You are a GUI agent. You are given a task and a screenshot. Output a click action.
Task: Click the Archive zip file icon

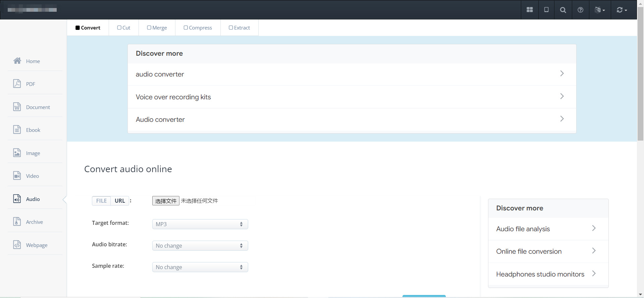17,221
